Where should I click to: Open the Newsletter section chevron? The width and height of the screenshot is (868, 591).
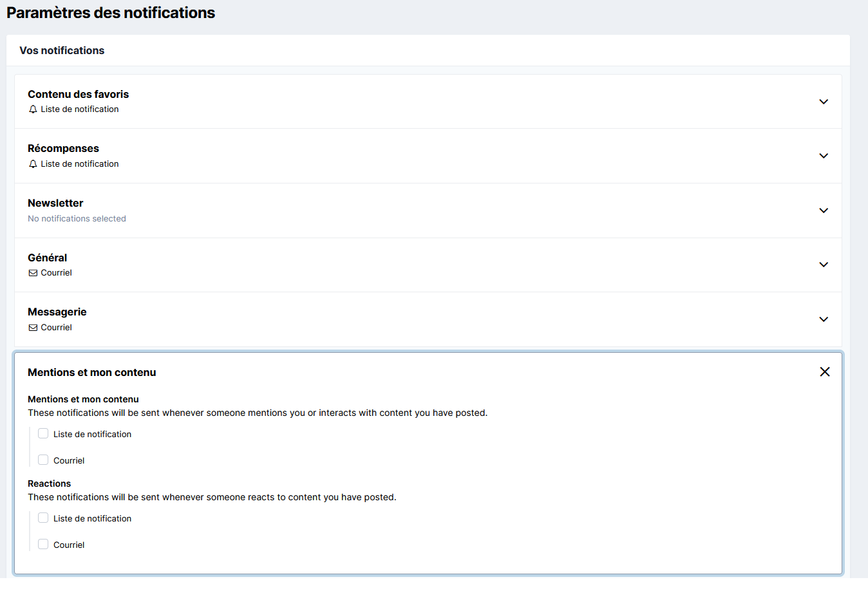point(823,211)
